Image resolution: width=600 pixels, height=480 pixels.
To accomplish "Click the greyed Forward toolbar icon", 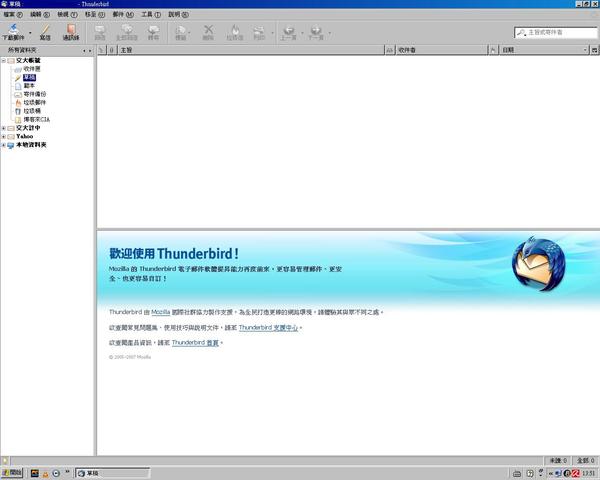I will (x=153, y=33).
